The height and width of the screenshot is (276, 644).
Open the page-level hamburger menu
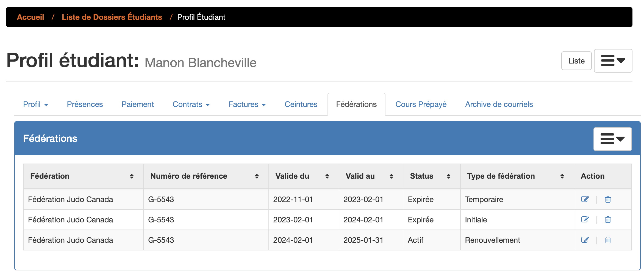coord(613,61)
